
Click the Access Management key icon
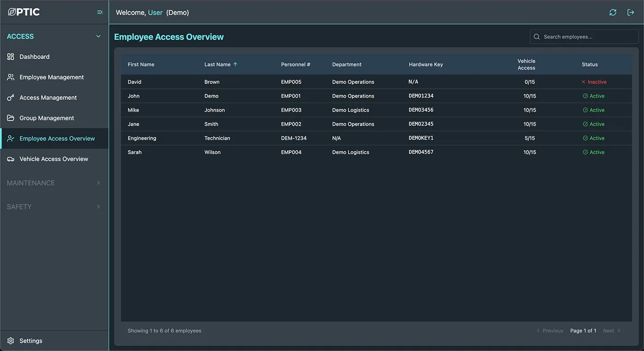11,98
